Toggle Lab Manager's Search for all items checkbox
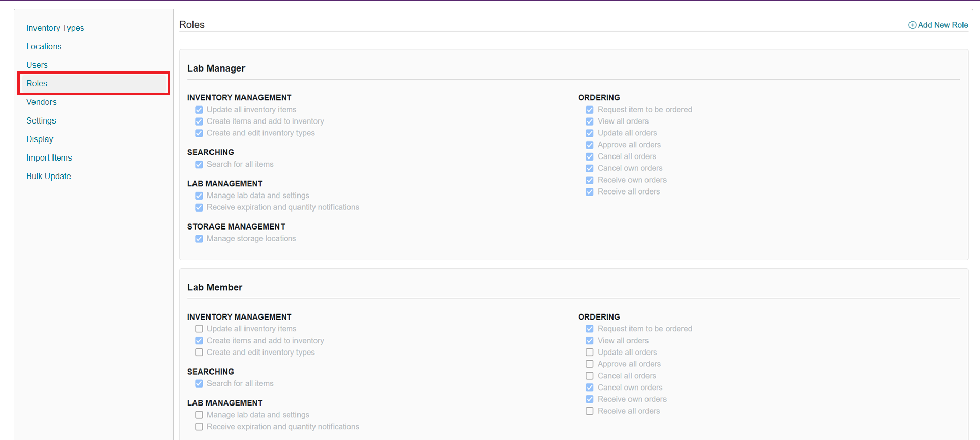 tap(199, 165)
